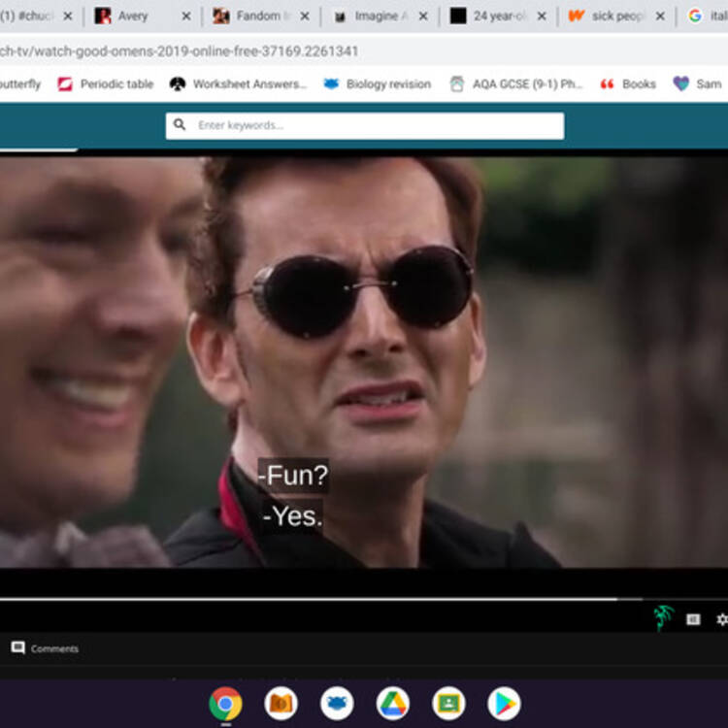Open the sick people Wattpad tab

pyautogui.click(x=615, y=17)
